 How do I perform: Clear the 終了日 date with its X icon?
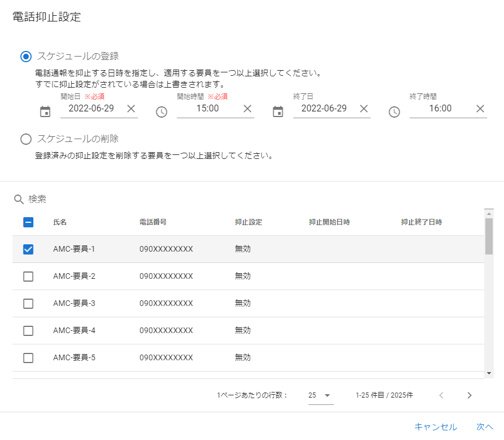click(x=364, y=109)
